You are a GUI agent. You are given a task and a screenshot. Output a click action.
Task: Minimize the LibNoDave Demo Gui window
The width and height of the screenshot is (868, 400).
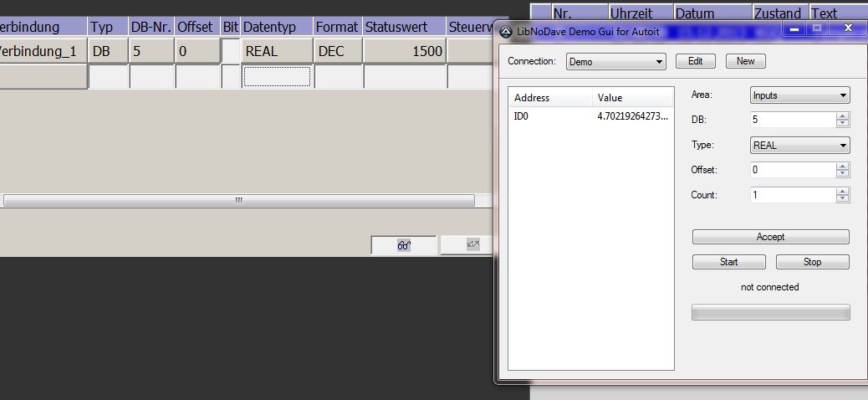pyautogui.click(x=794, y=29)
